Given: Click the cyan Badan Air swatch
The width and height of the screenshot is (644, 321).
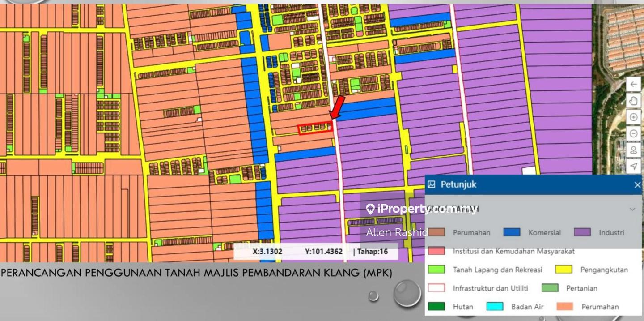Looking at the screenshot, I should coord(495,307).
